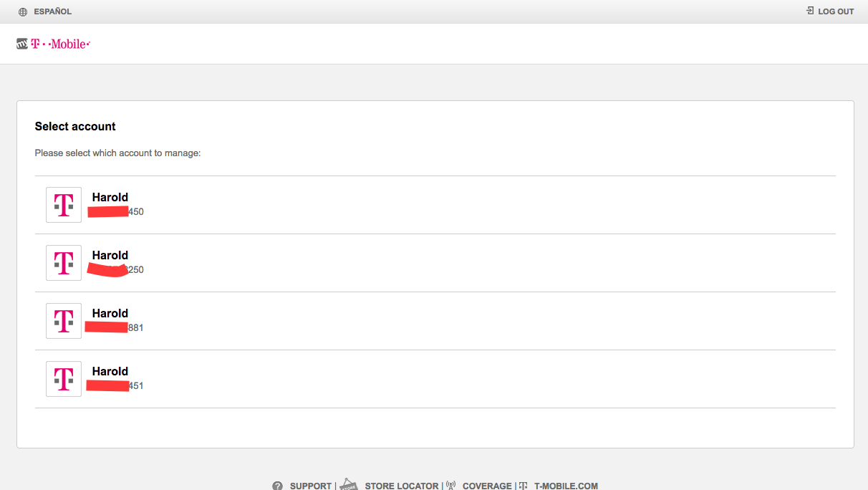Click the log out door icon
This screenshot has width=868, height=490.
pos(810,11)
